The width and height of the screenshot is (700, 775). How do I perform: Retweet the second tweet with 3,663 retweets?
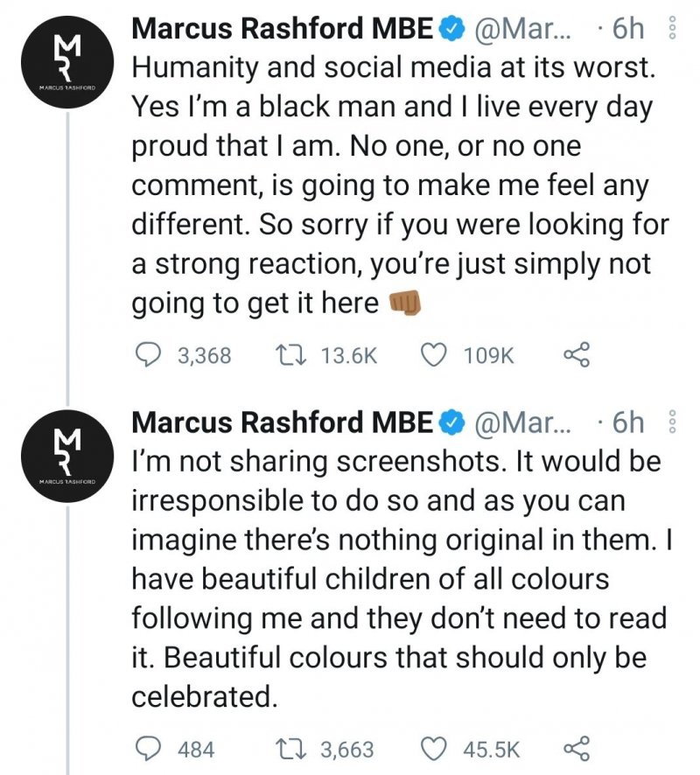(285, 749)
